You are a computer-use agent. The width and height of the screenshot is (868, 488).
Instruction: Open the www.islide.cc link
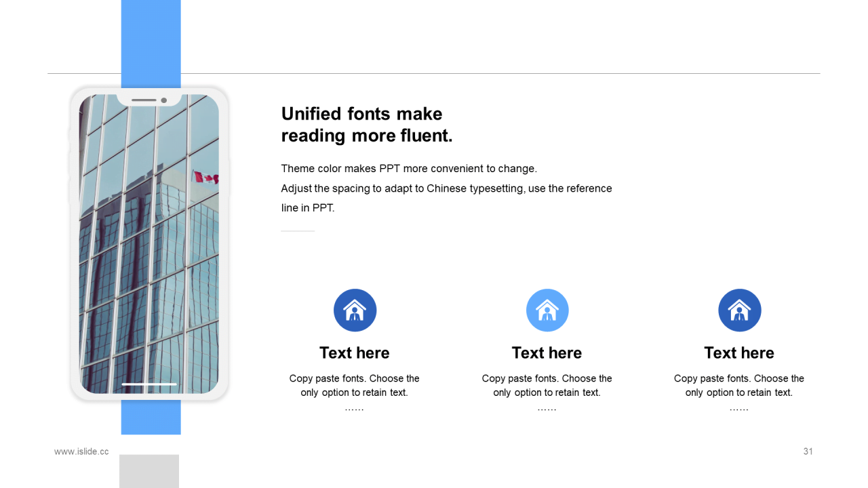(x=81, y=451)
